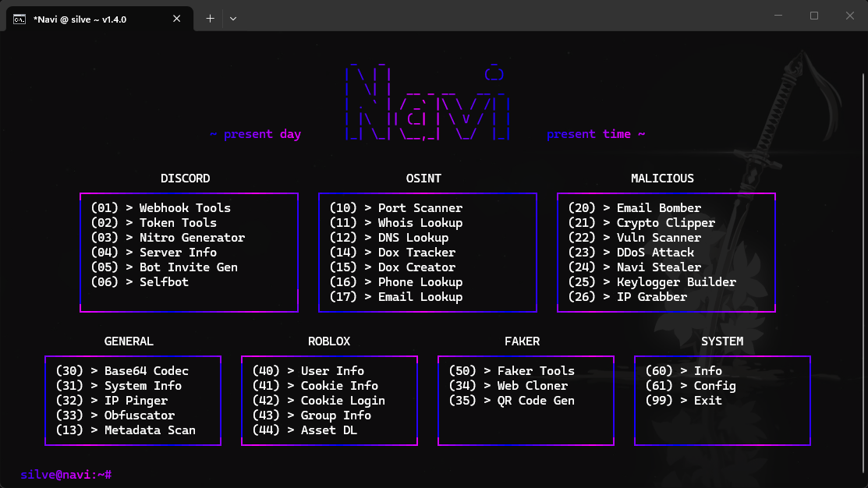
Task: Click the '(12) > DNS Lookup' entry
Action: (x=389, y=238)
